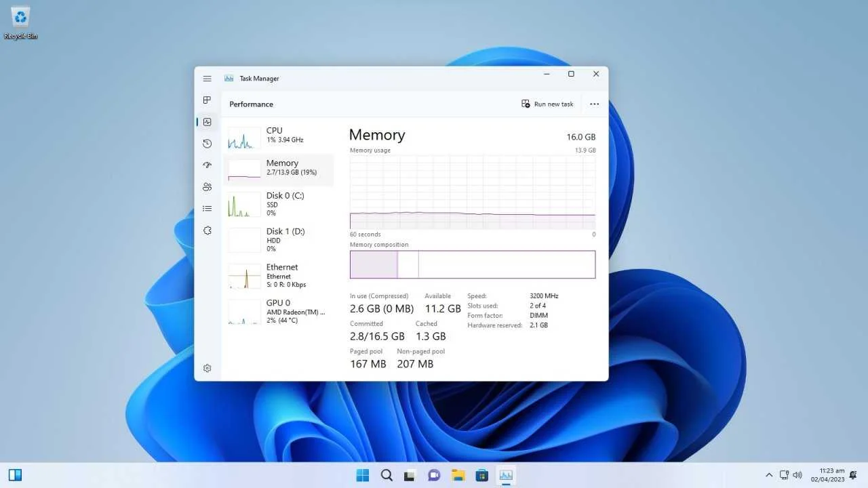Click the Task Manager title bar app icon
This screenshot has width=868, height=488.
229,79
